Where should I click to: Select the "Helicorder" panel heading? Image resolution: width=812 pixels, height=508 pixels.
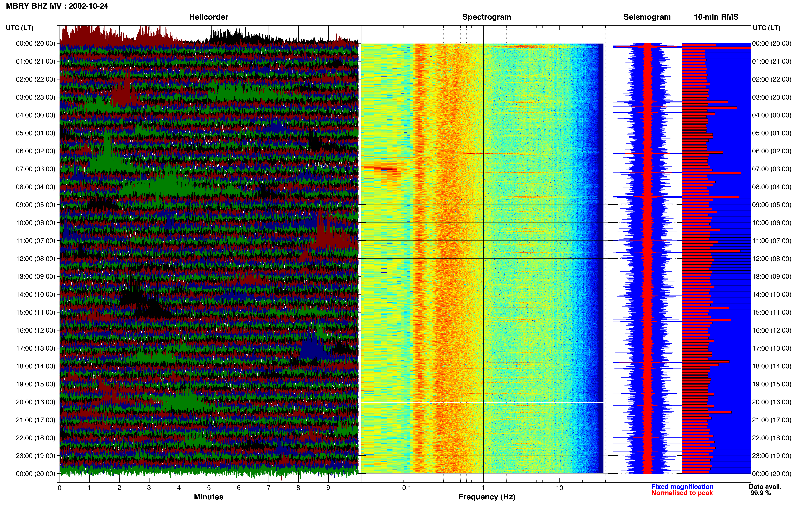tap(209, 17)
